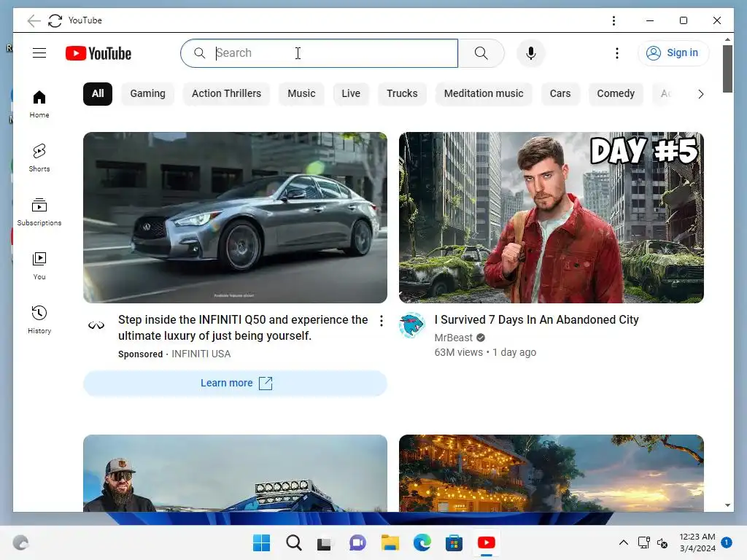Go to Home in the sidebar
This screenshot has height=560, width=747.
pos(39,104)
